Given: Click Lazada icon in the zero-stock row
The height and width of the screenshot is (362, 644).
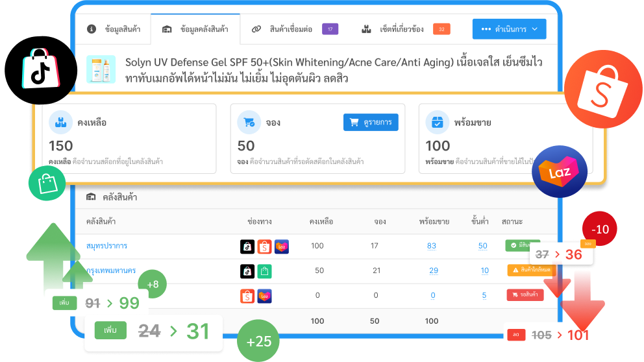Looking at the screenshot, I should click(x=264, y=296).
